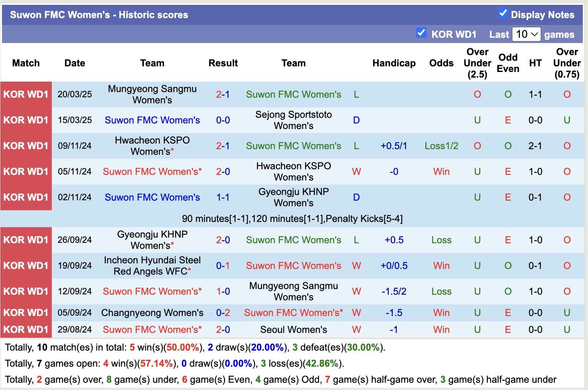Select the Odds column header
588x390 pixels.
(441, 63)
